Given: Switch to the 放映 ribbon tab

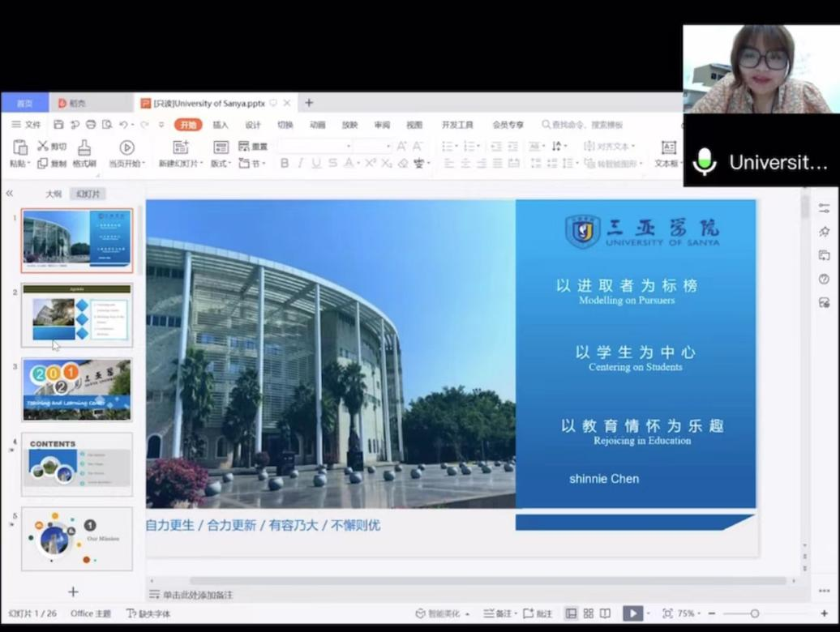Looking at the screenshot, I should (350, 125).
